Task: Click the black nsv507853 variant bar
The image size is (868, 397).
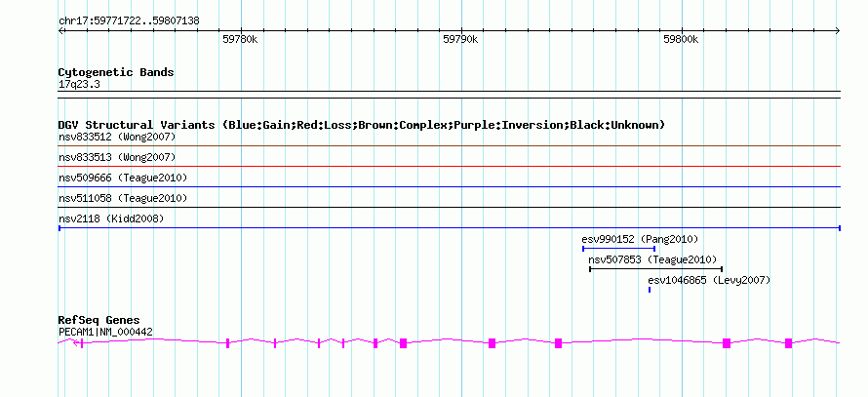Action: pyautogui.click(x=656, y=269)
